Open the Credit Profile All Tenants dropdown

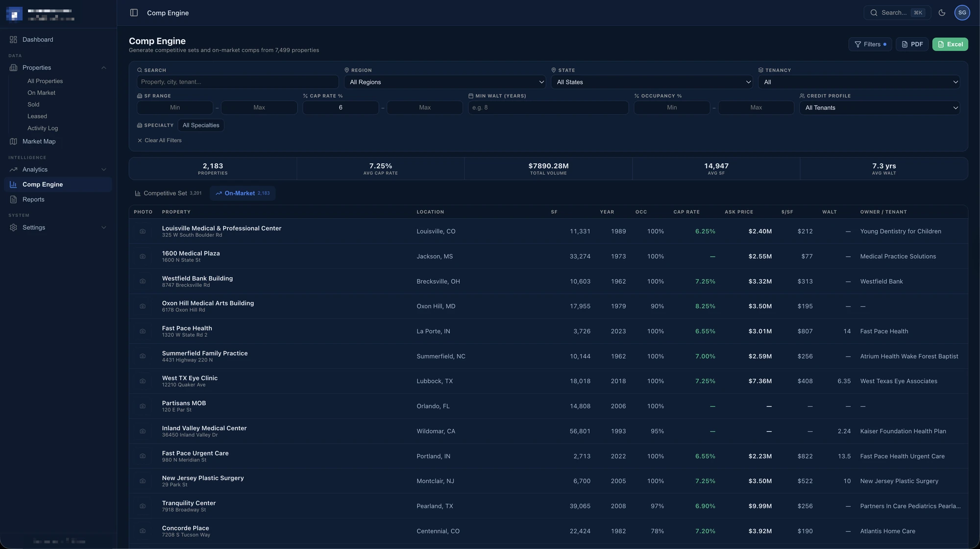(880, 108)
